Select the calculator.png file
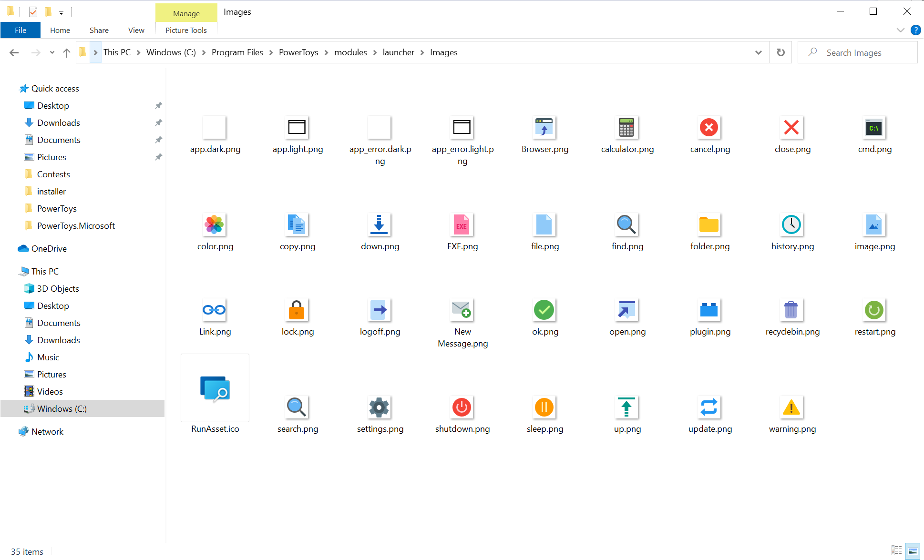The height and width of the screenshot is (560, 924). tap(626, 128)
